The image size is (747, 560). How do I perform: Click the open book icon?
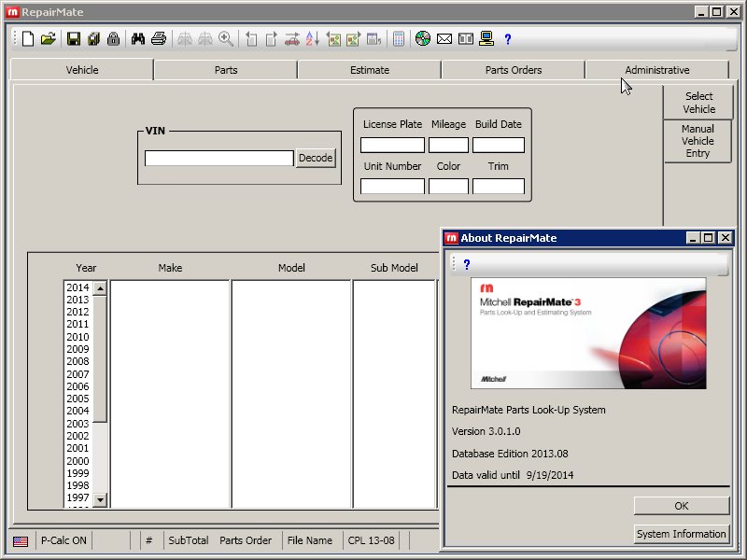(465, 38)
